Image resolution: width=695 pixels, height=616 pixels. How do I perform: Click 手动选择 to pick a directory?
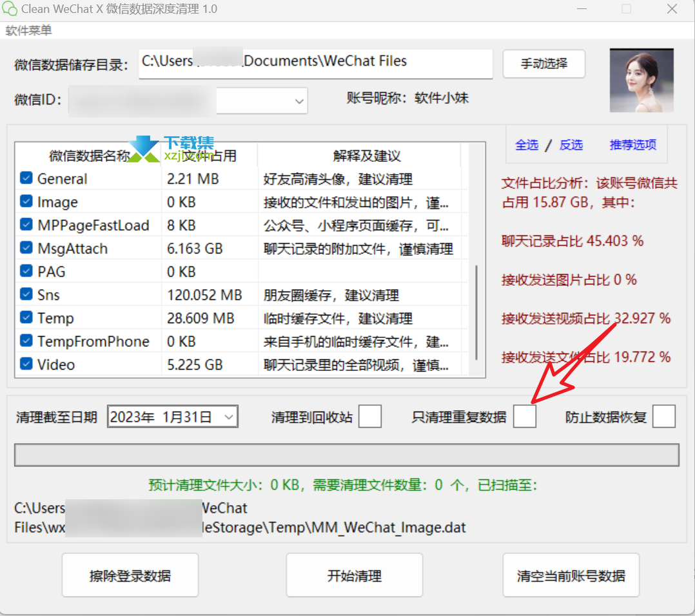pos(543,64)
